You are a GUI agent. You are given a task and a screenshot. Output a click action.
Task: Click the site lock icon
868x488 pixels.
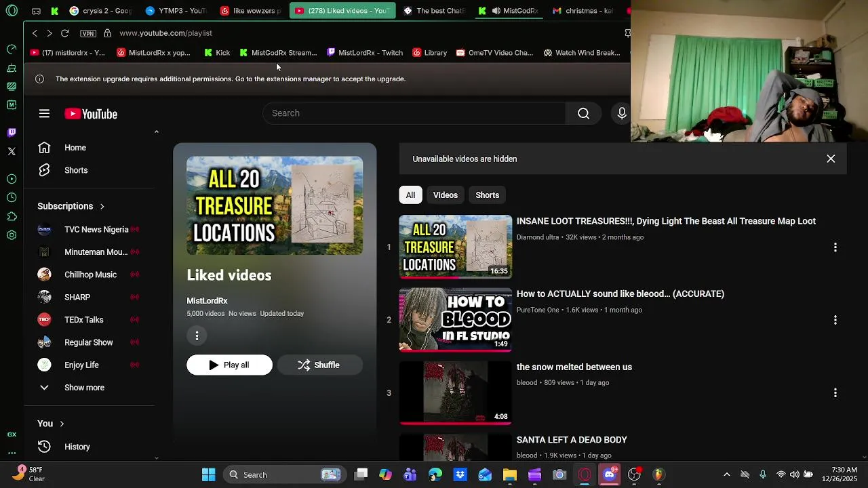coord(107,33)
